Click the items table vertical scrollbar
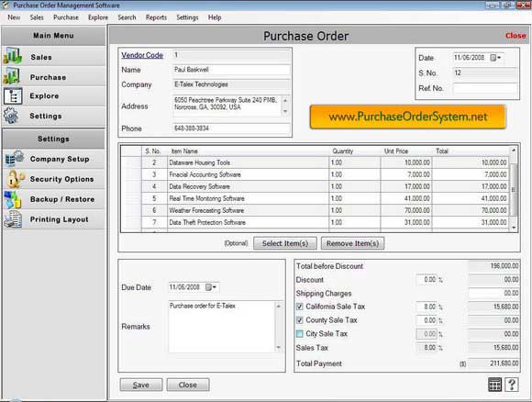Viewport: 532px width, 402px height. click(x=514, y=189)
